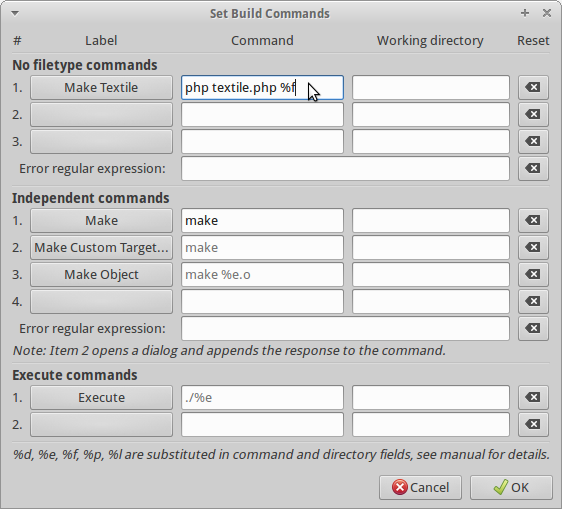Image resolution: width=562 pixels, height=509 pixels.
Task: Click the Make label button
Action: click(101, 220)
